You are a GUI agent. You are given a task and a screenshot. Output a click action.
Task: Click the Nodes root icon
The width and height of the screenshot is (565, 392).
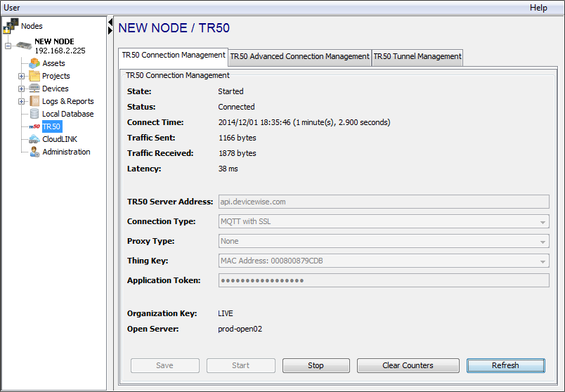pyautogui.click(x=11, y=26)
